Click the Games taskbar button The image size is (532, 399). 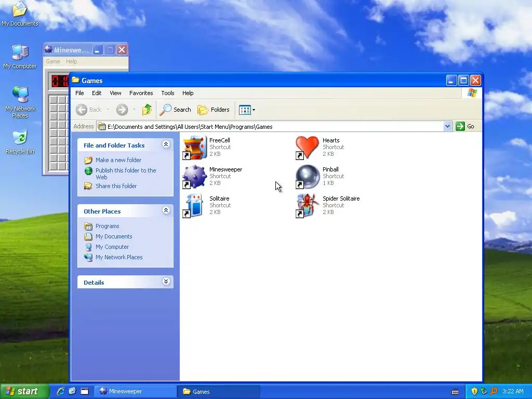219,391
